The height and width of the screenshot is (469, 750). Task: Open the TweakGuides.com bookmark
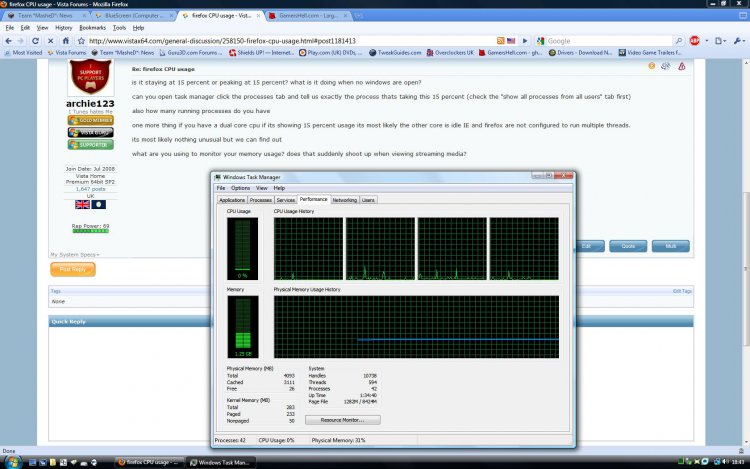395,53
